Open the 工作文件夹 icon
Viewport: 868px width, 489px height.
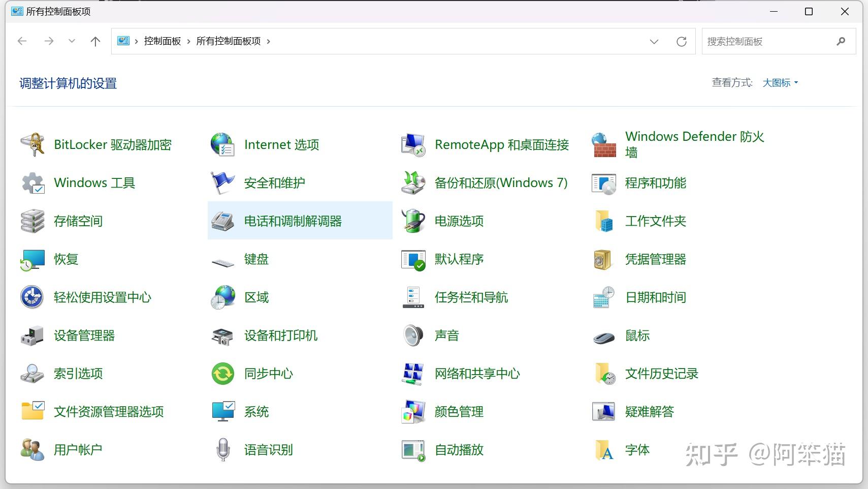click(603, 221)
